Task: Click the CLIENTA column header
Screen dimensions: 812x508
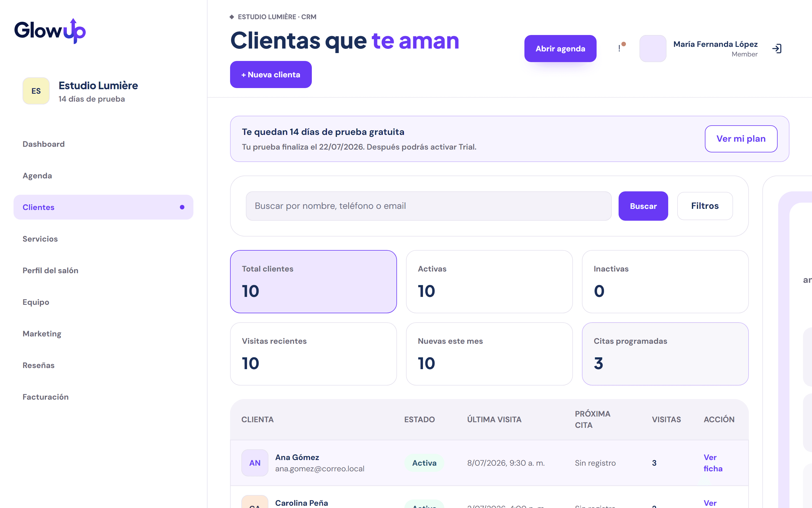Action: [x=257, y=419]
